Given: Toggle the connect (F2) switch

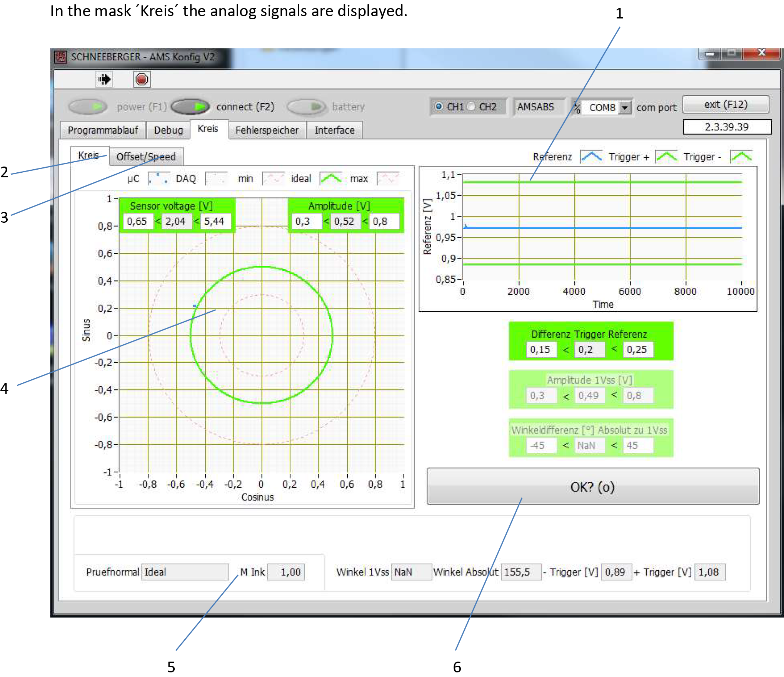Looking at the screenshot, I should pyautogui.click(x=190, y=107).
